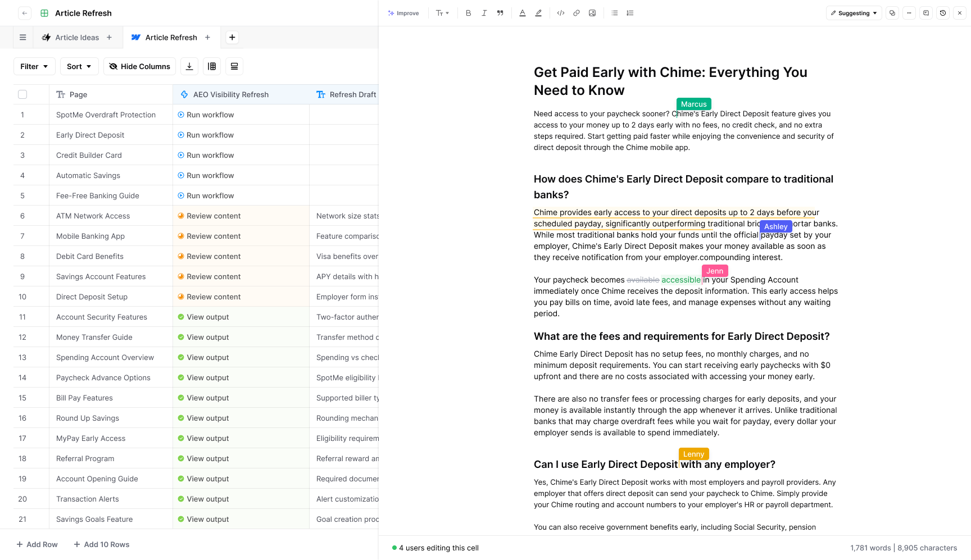The width and height of the screenshot is (971, 560).
Task: Insert an image into the document
Action: click(592, 13)
